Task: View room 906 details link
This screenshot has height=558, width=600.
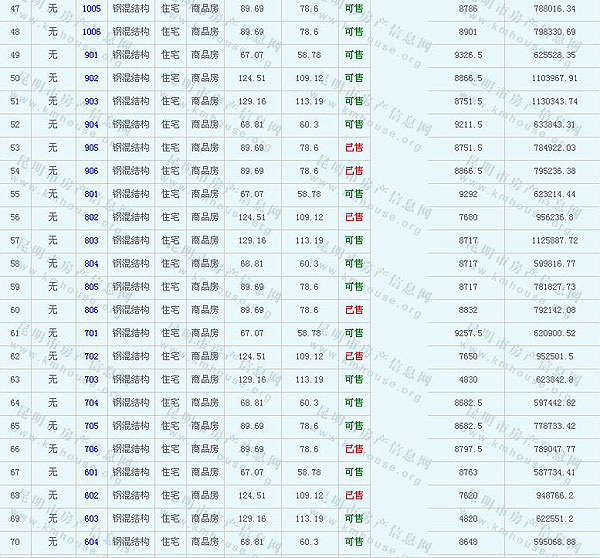Action: click(91, 171)
